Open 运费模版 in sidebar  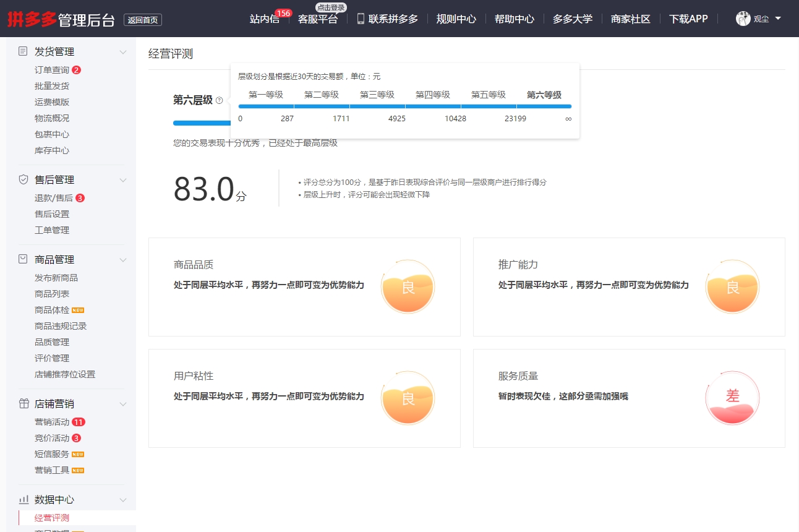point(52,102)
